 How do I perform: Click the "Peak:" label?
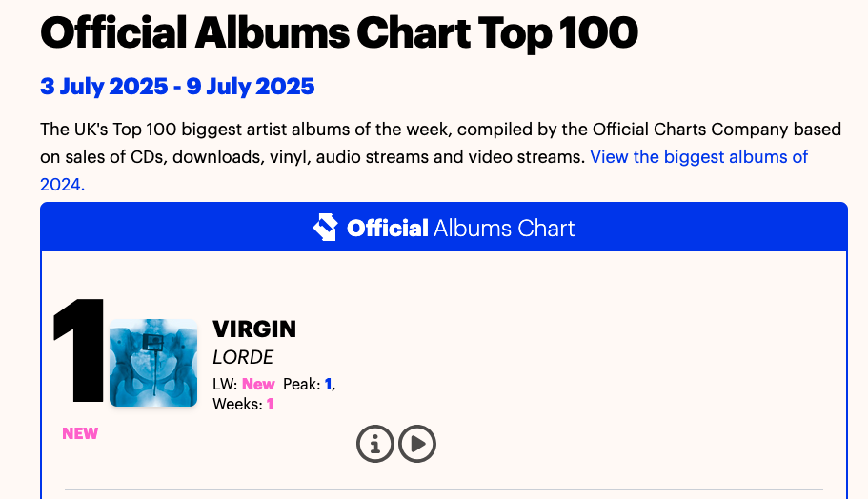301,385
